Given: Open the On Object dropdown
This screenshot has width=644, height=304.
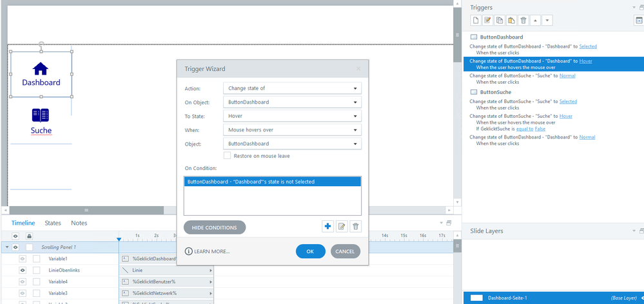Looking at the screenshot, I should 292,102.
